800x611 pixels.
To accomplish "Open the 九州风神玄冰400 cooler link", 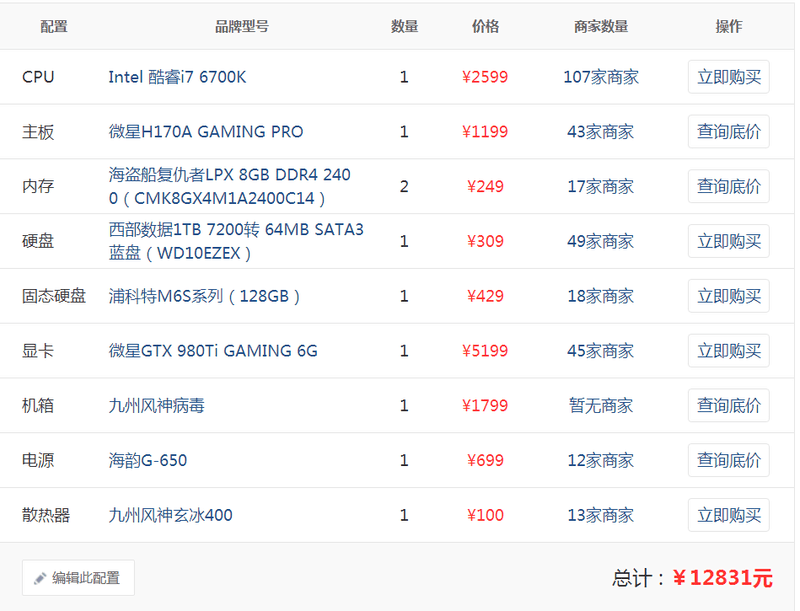I will pyautogui.click(x=170, y=515).
